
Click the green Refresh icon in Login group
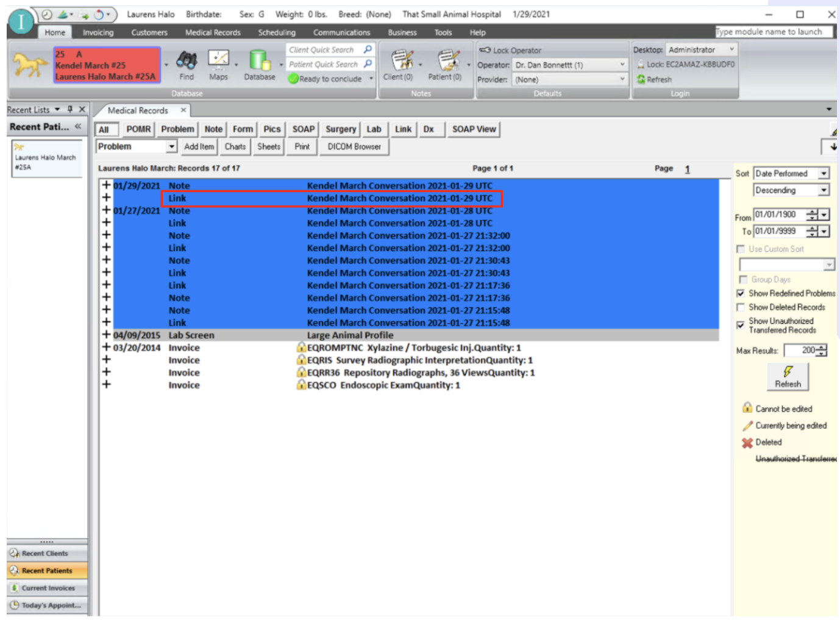tap(641, 79)
